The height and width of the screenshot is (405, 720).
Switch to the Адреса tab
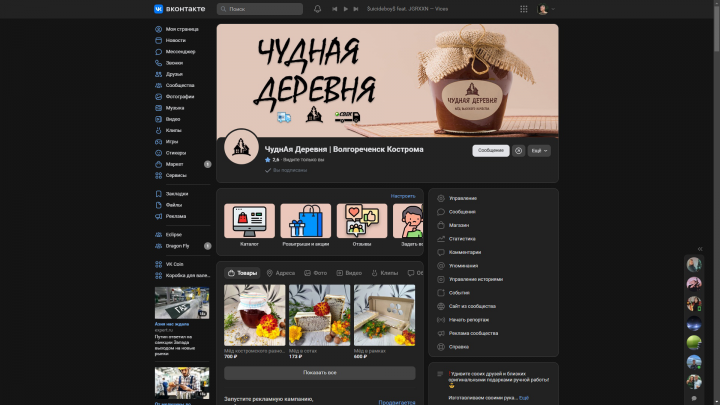coord(281,273)
